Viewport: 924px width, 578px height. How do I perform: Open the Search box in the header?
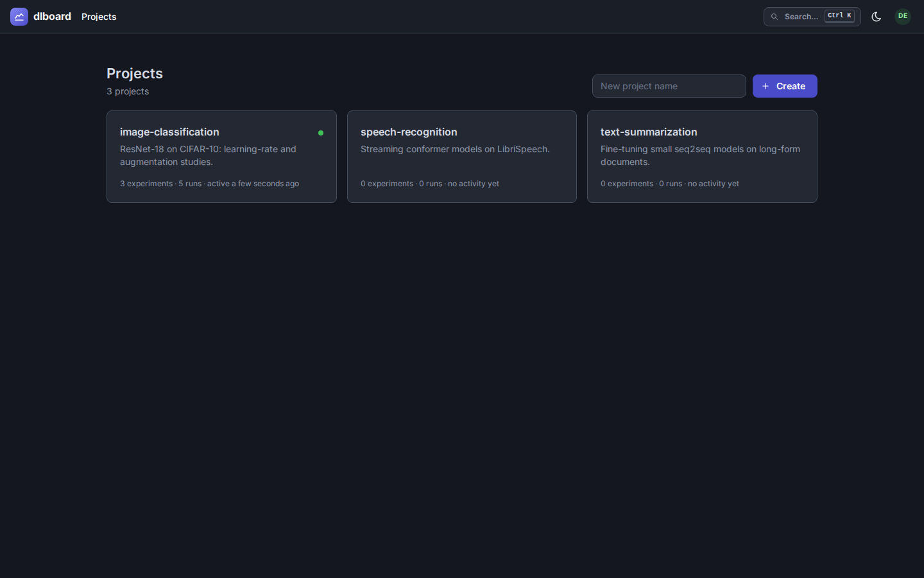tap(812, 17)
